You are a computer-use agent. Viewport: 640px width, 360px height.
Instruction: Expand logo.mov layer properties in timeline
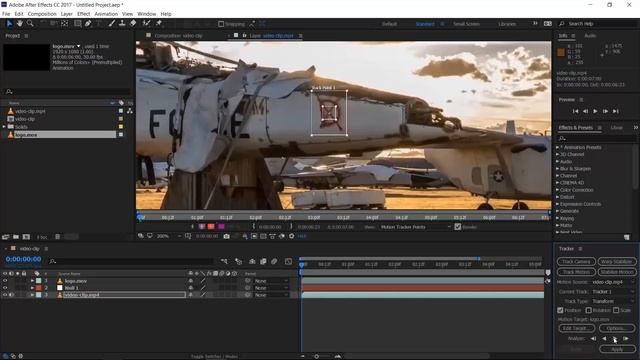click(x=32, y=281)
